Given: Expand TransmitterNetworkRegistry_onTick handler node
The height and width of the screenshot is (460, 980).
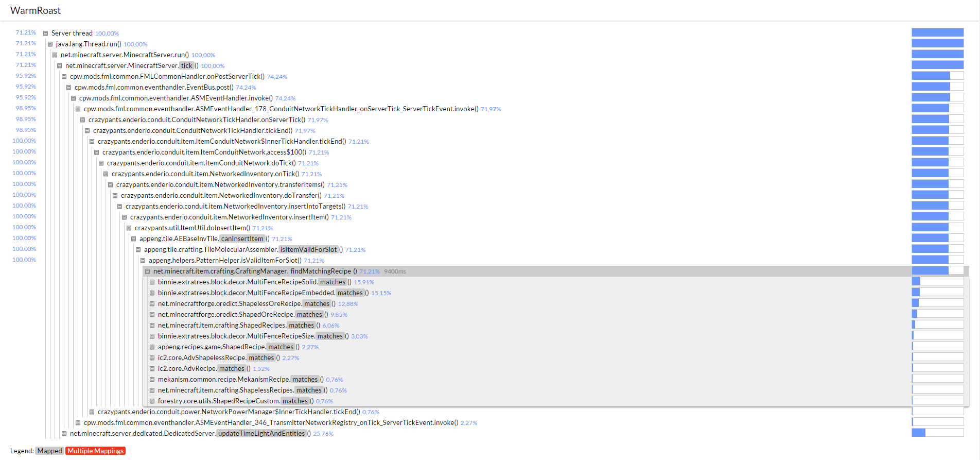Looking at the screenshot, I should tap(78, 423).
